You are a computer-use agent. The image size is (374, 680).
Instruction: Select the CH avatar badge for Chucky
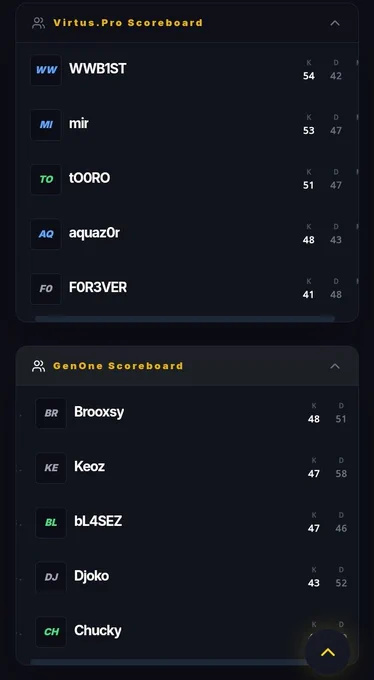[x=51, y=632]
